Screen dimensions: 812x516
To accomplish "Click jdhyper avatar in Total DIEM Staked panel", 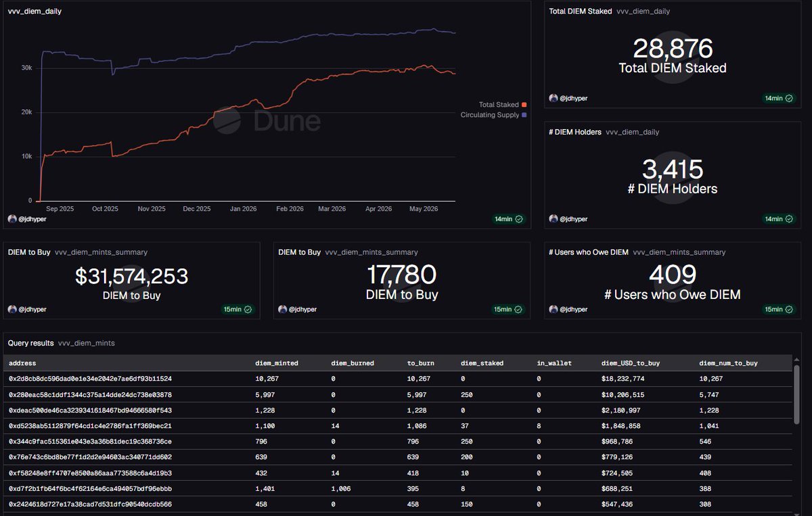I will point(553,98).
